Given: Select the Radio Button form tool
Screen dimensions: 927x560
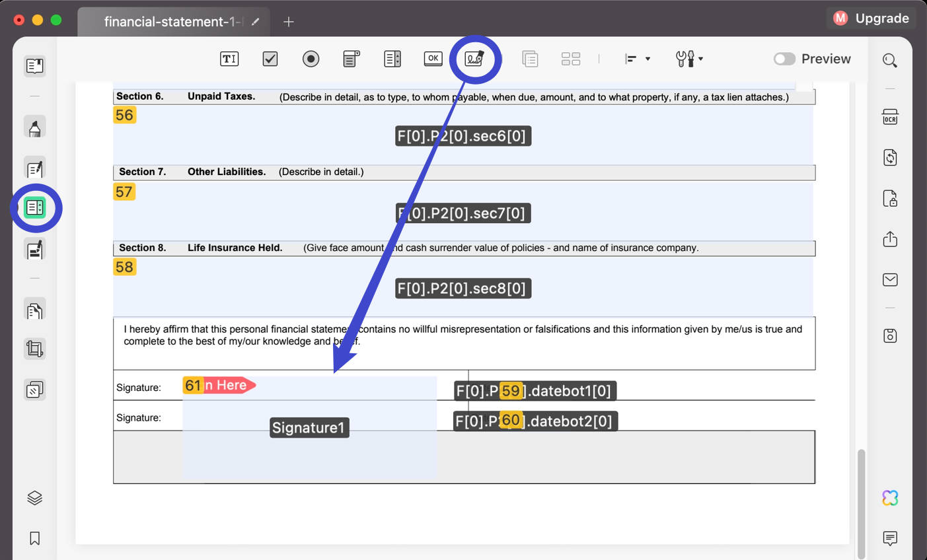Looking at the screenshot, I should pos(311,58).
